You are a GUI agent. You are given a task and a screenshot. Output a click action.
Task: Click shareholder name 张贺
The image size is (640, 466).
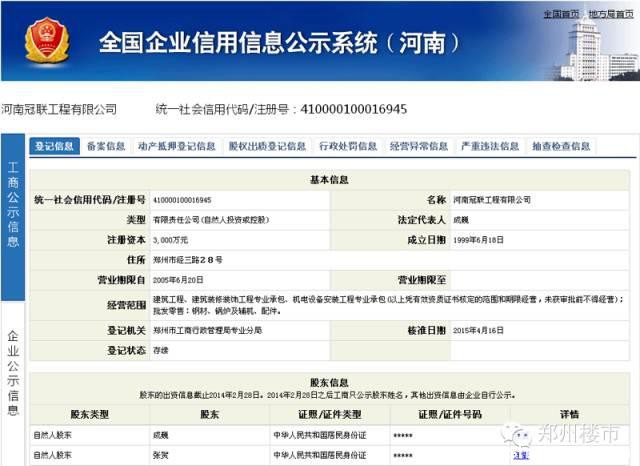coord(160,455)
